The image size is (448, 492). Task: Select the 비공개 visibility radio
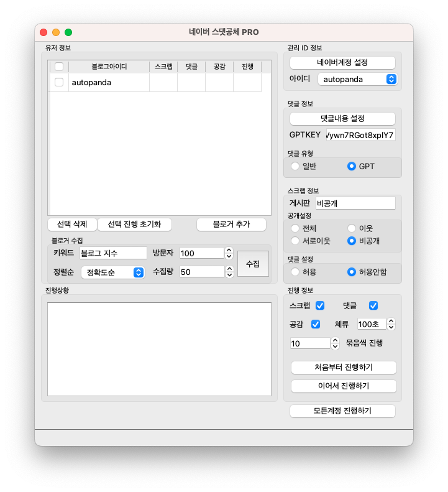(352, 241)
